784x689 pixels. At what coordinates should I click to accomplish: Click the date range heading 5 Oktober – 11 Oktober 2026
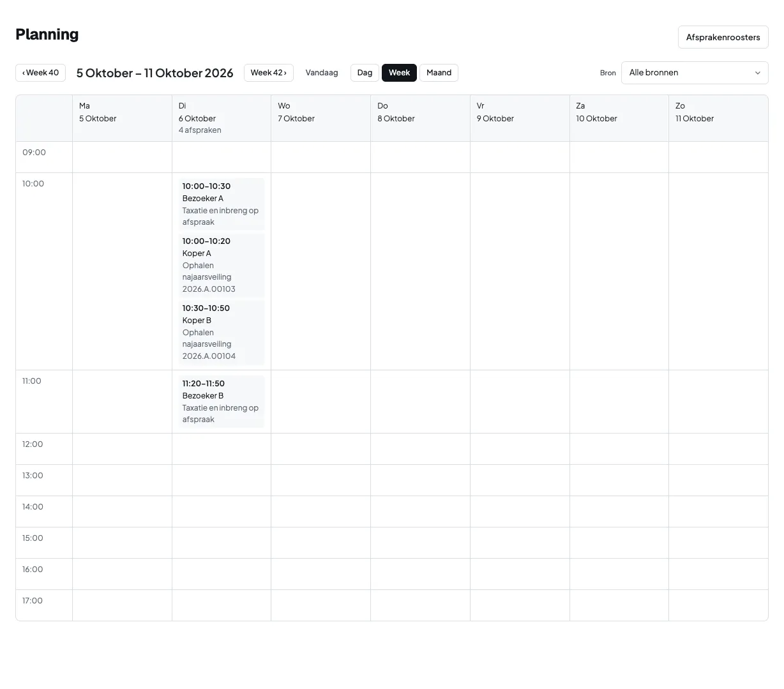(155, 73)
